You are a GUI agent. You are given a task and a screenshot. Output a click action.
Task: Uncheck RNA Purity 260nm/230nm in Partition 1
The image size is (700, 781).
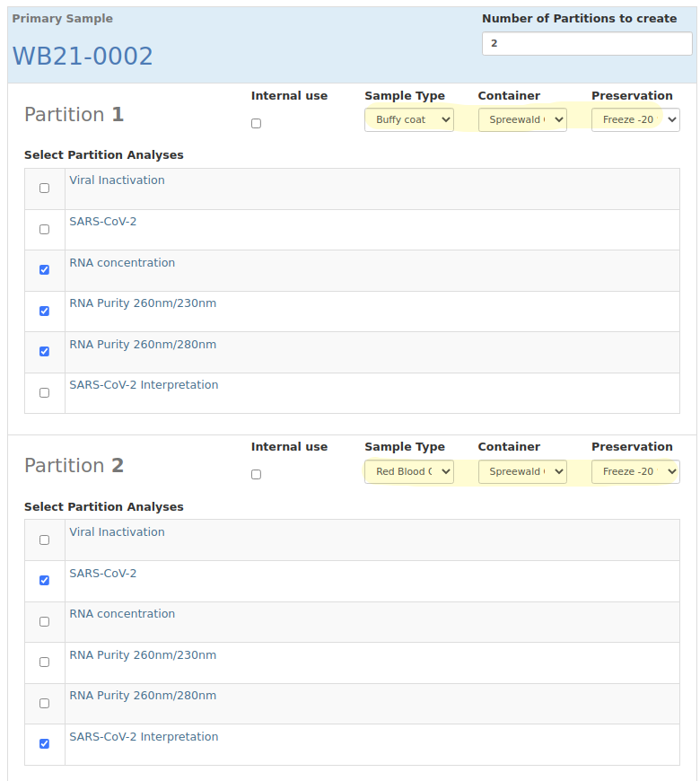(45, 312)
